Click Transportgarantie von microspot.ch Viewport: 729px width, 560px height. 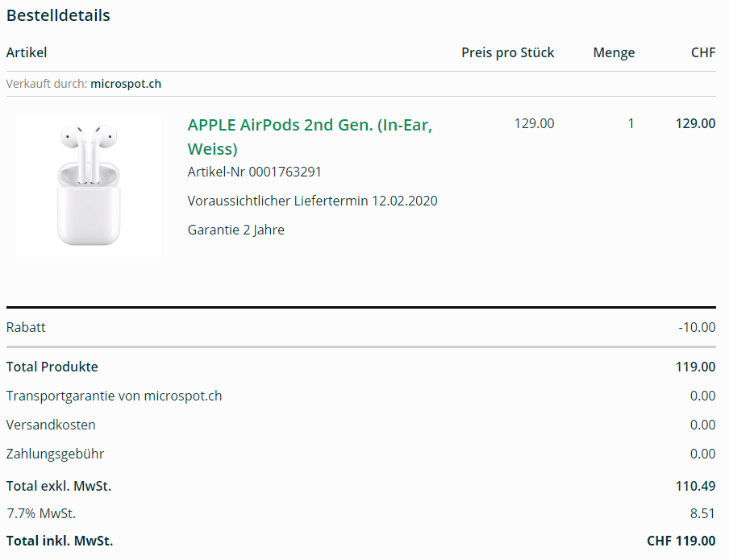click(114, 396)
